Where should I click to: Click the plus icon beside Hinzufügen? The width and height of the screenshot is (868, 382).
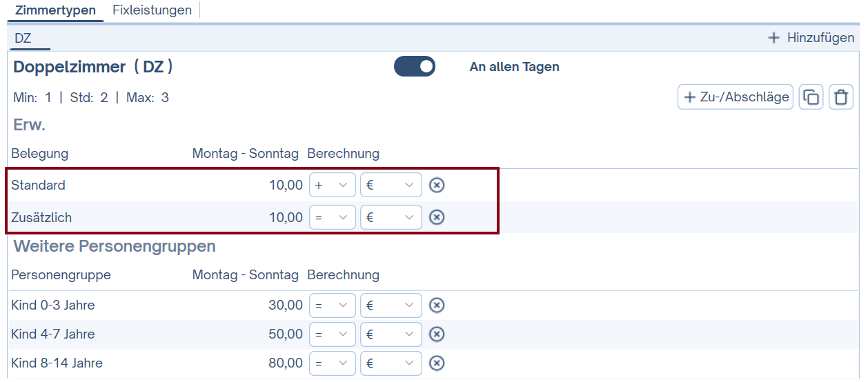773,38
